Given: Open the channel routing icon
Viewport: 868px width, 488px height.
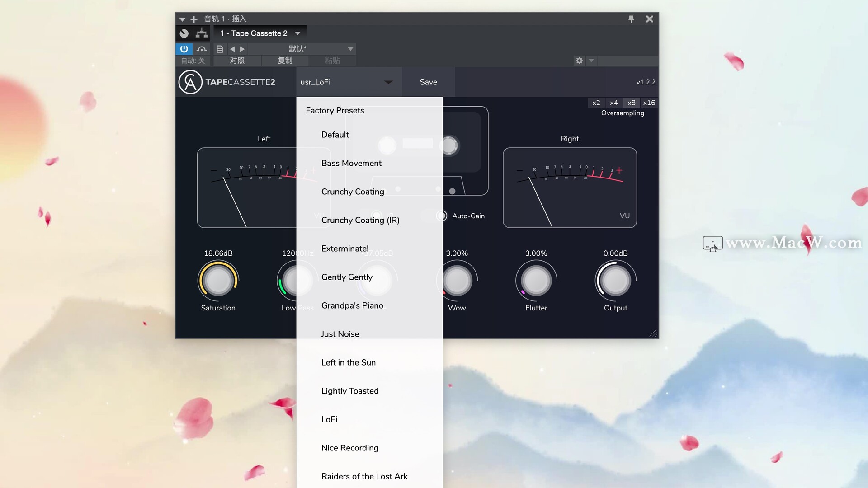Looking at the screenshot, I should (202, 33).
